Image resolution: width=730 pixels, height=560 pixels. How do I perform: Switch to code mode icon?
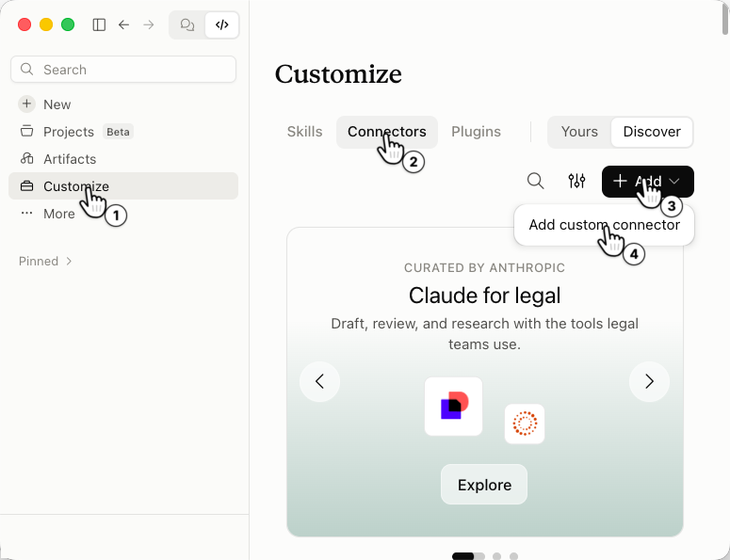222,24
